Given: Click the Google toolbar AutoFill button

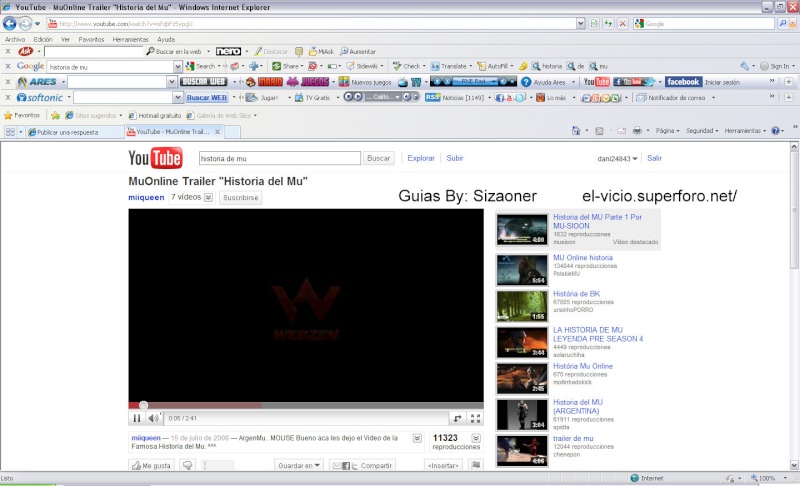Looking at the screenshot, I should [x=493, y=66].
